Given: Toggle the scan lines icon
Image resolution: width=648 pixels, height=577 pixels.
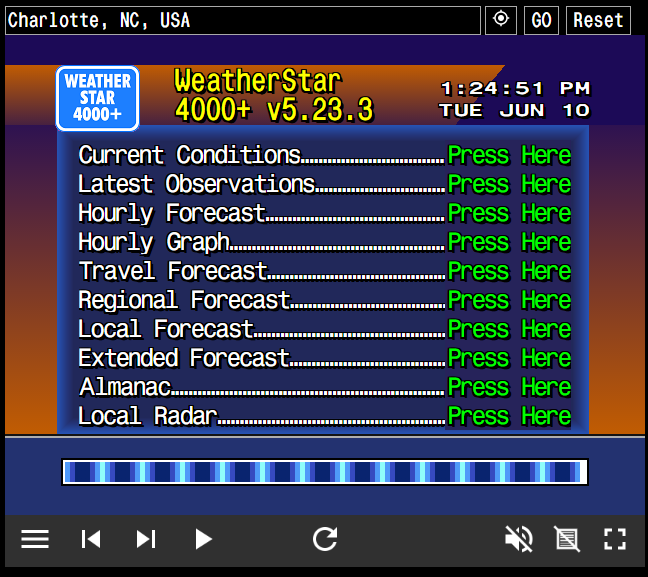Looking at the screenshot, I should point(567,539).
